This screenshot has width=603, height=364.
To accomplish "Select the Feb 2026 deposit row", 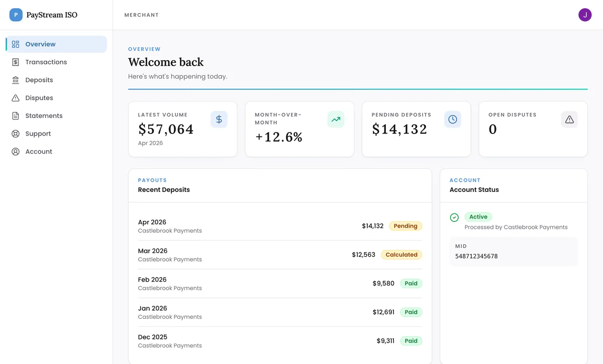I will tap(280, 284).
